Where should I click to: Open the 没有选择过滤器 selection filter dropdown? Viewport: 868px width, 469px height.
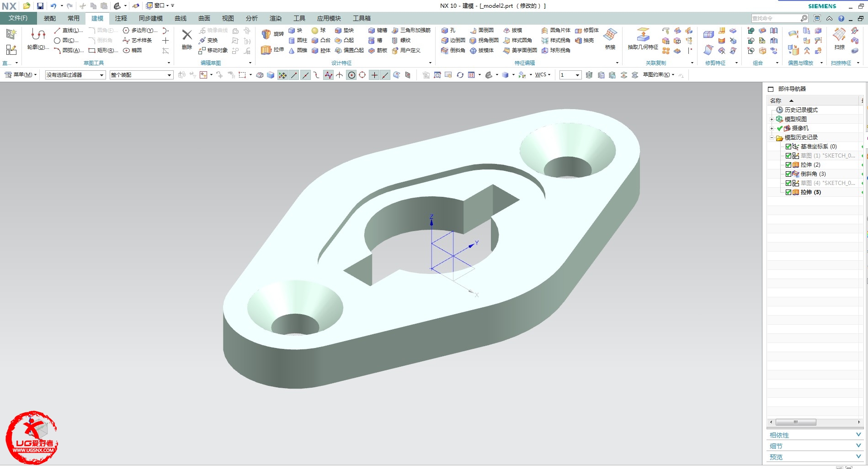pyautogui.click(x=75, y=75)
